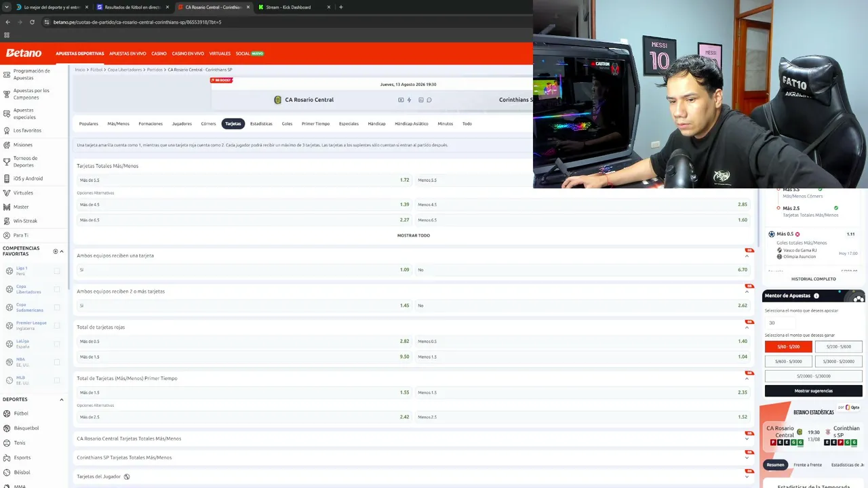Open Torneos de Deportes sidebar icon

(6, 161)
